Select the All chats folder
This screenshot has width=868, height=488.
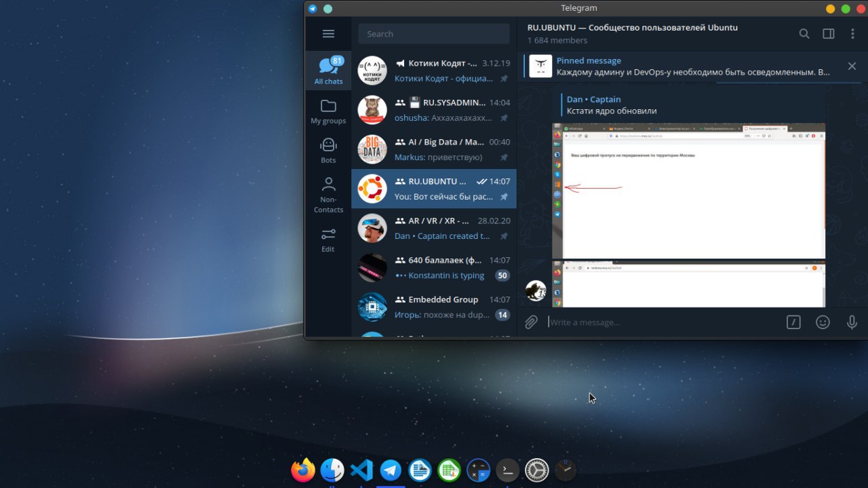(x=328, y=71)
